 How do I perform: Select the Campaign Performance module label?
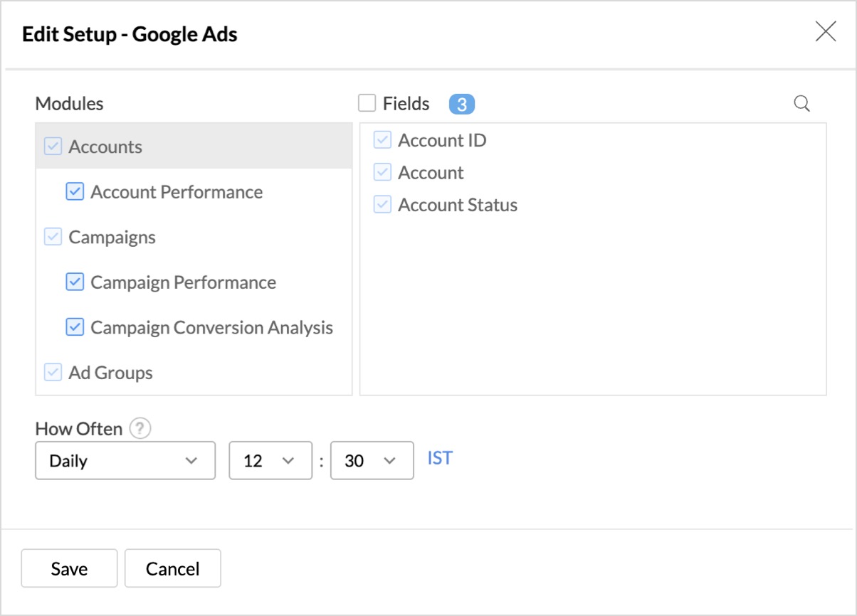coord(183,282)
